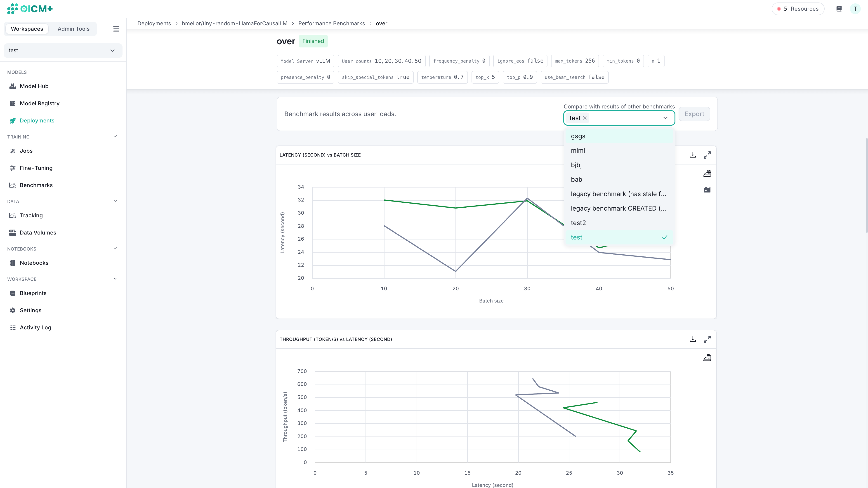The height and width of the screenshot is (488, 868).
Task: Open hmellor/tiny-random-LlamaForCausalLM breadcrumb
Action: coord(235,23)
